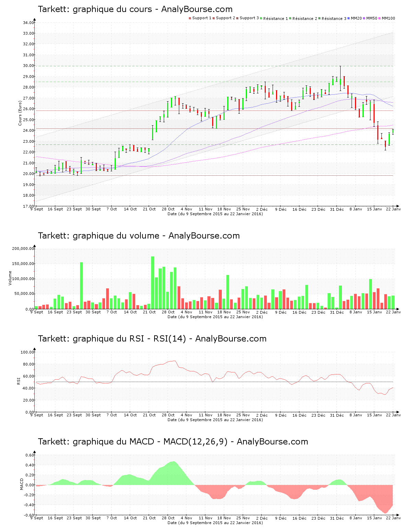Image resolution: width=412 pixels, height=532 pixels.
Task: Click the tall green volume bar after 23 Sept
Action: coord(81,286)
